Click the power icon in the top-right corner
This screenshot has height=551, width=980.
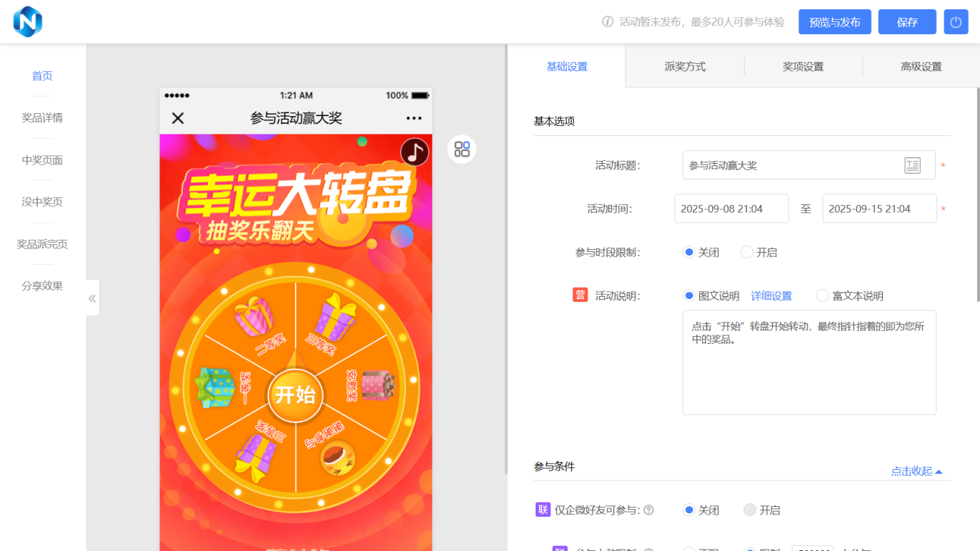click(956, 21)
